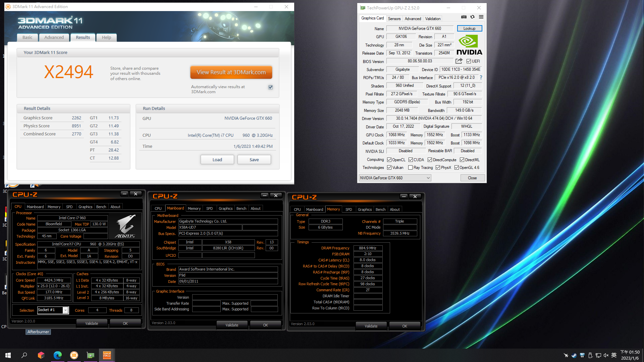Click OK in CPU-Z Mainboard window
Image resolution: width=644 pixels, height=362 pixels.
tap(265, 325)
